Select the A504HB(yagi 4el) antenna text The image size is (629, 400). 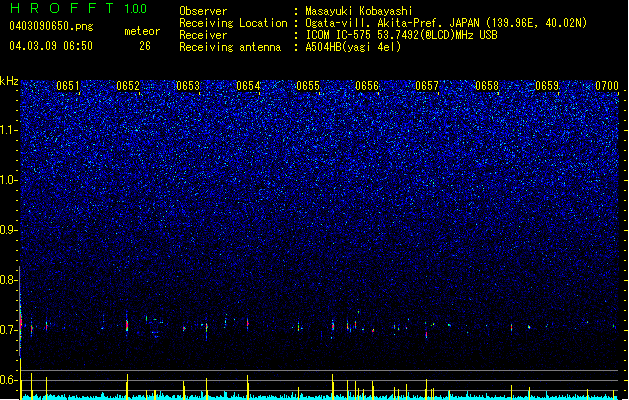(x=353, y=47)
